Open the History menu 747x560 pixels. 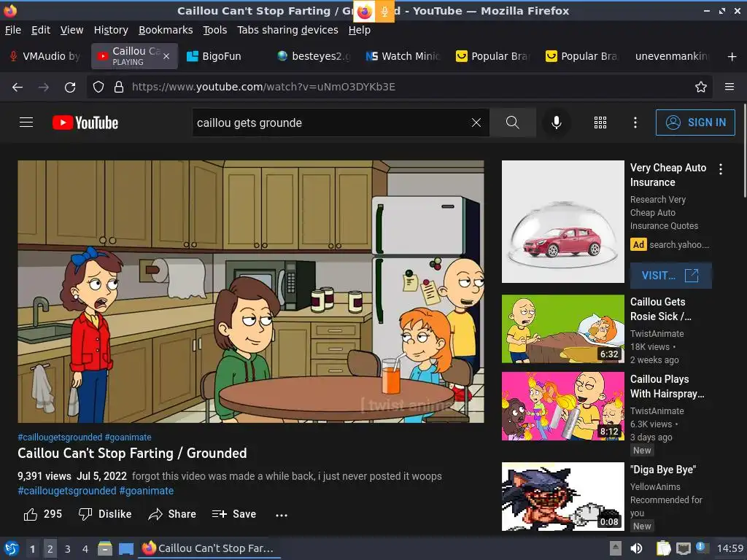point(111,30)
